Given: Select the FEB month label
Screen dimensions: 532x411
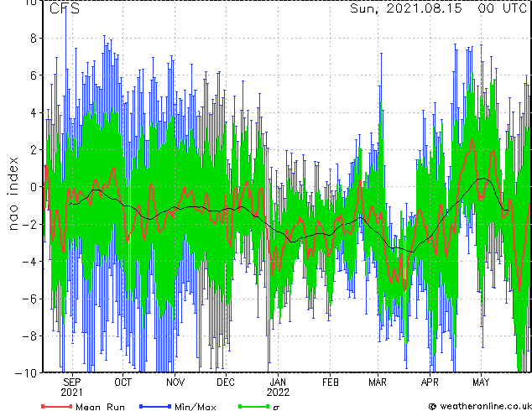Looking at the screenshot, I should point(330,382).
